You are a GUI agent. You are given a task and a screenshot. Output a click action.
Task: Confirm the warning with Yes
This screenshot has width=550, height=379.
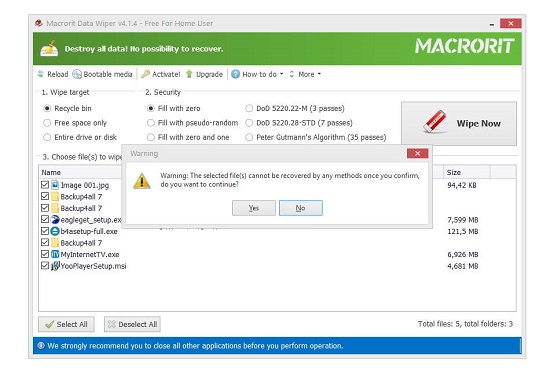tap(254, 208)
